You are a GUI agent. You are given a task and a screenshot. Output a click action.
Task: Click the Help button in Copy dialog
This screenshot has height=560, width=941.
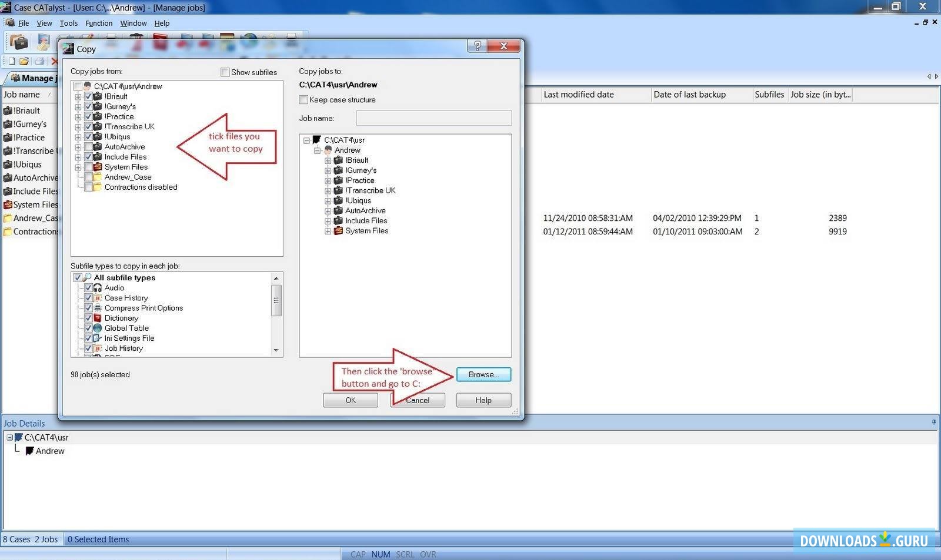pos(483,400)
